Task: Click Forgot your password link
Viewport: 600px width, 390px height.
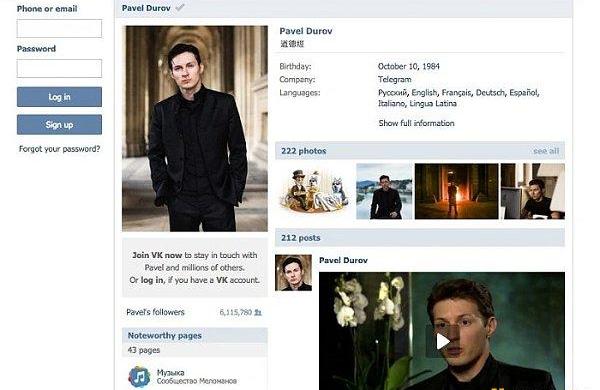Action: click(59, 149)
